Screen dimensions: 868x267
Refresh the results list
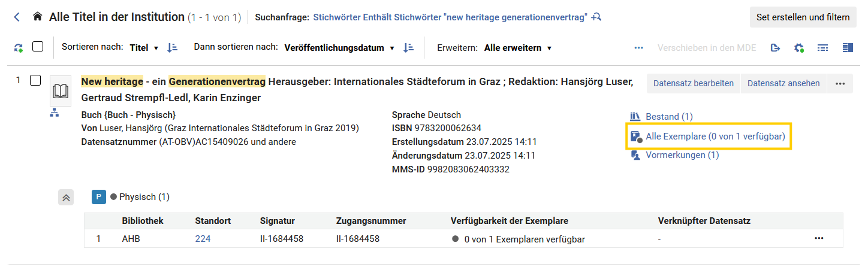pos(19,48)
